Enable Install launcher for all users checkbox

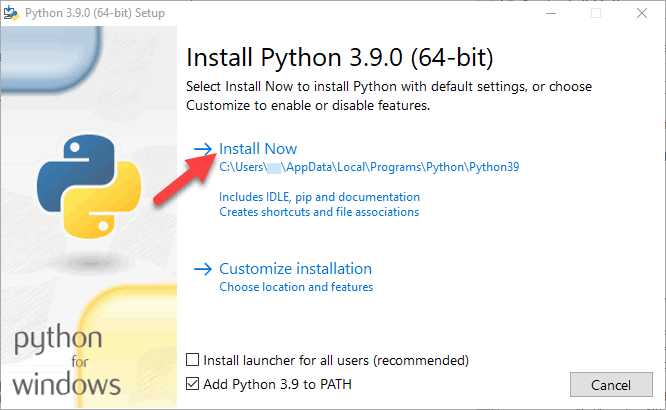[x=192, y=360]
